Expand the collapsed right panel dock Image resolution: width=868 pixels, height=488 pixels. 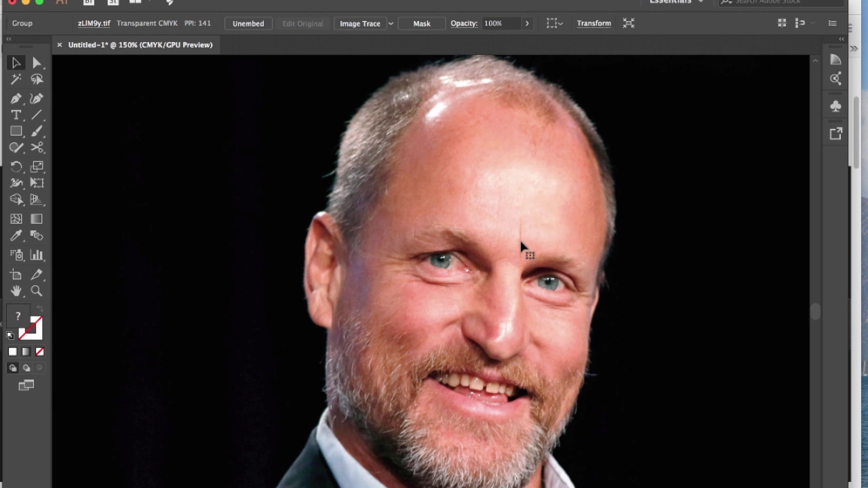point(842,39)
